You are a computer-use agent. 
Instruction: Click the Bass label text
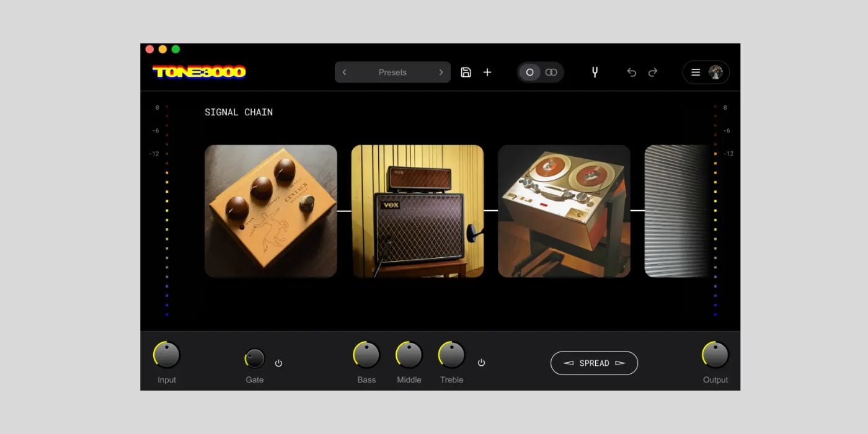tap(366, 380)
